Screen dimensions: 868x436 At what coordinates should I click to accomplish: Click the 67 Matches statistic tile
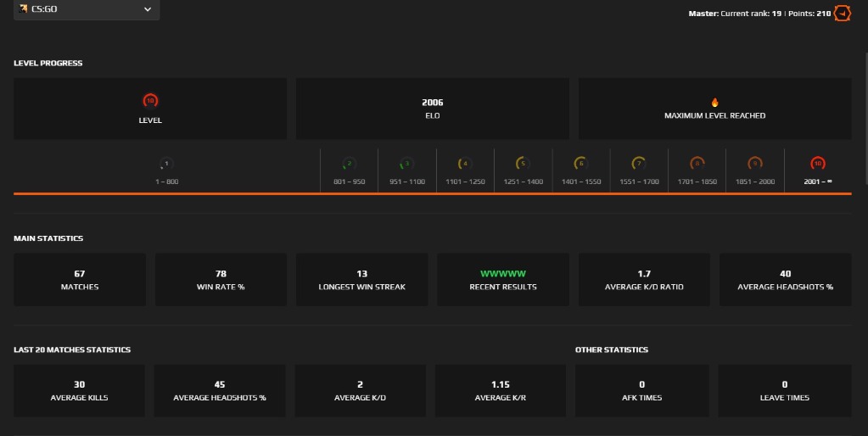coord(80,280)
